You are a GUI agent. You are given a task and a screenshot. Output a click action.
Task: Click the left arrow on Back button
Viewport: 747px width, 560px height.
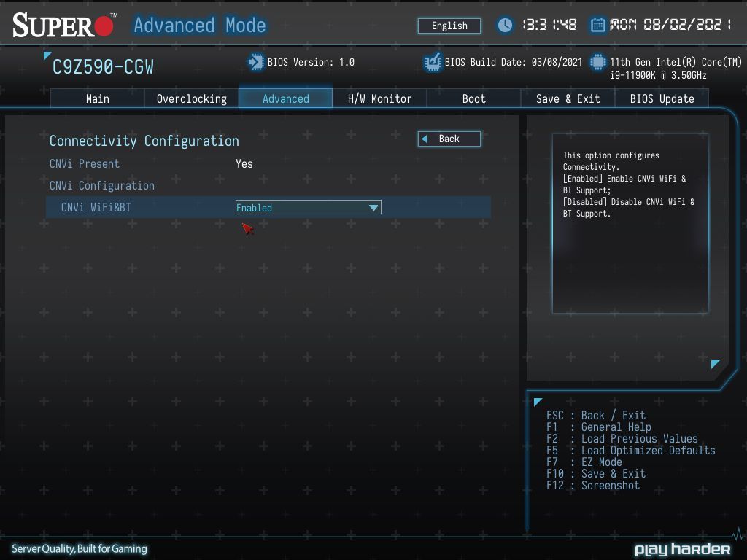click(425, 139)
